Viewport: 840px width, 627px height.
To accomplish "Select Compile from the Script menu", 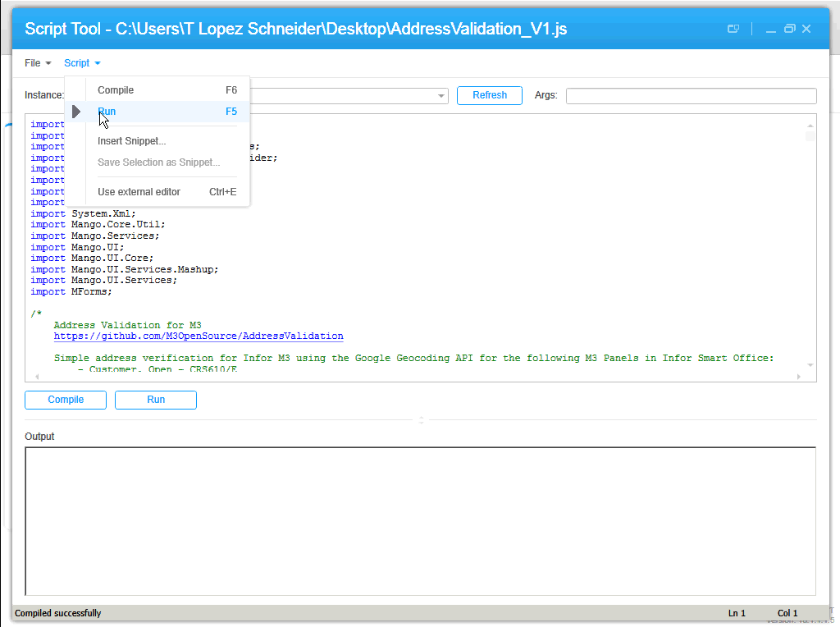I will [116, 90].
